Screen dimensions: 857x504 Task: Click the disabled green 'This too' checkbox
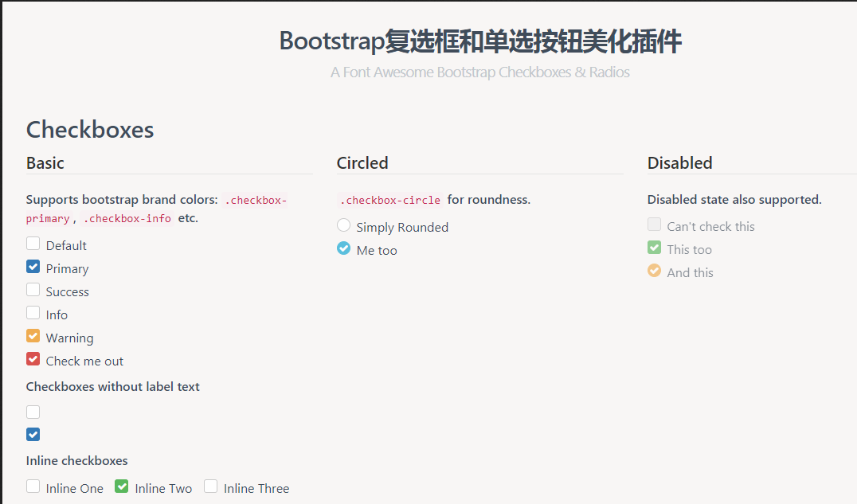[x=654, y=247]
